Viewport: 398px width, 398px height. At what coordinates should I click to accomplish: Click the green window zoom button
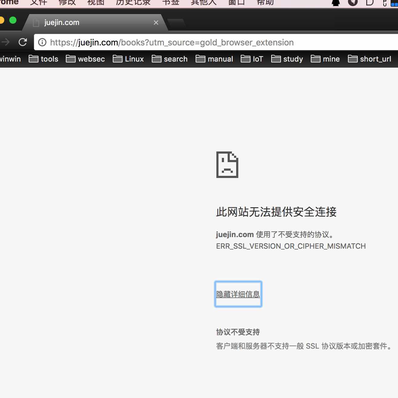pos(13,20)
